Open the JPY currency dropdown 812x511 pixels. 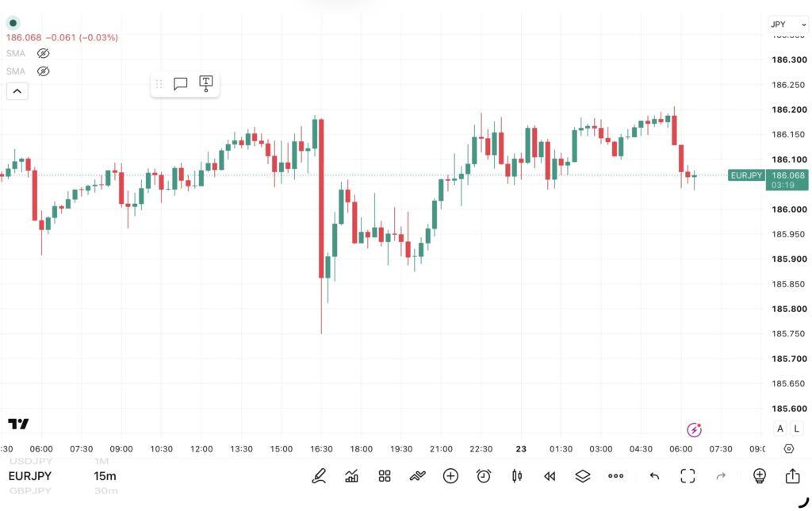point(787,25)
